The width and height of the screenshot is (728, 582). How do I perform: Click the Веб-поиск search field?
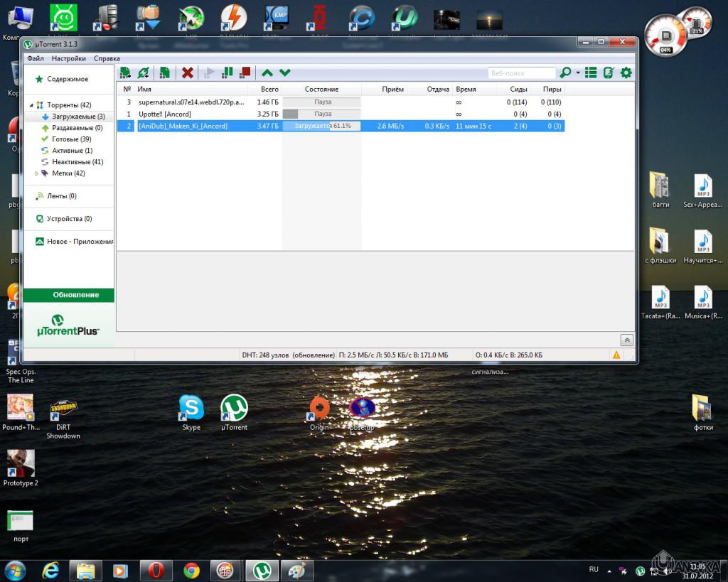pyautogui.click(x=521, y=73)
